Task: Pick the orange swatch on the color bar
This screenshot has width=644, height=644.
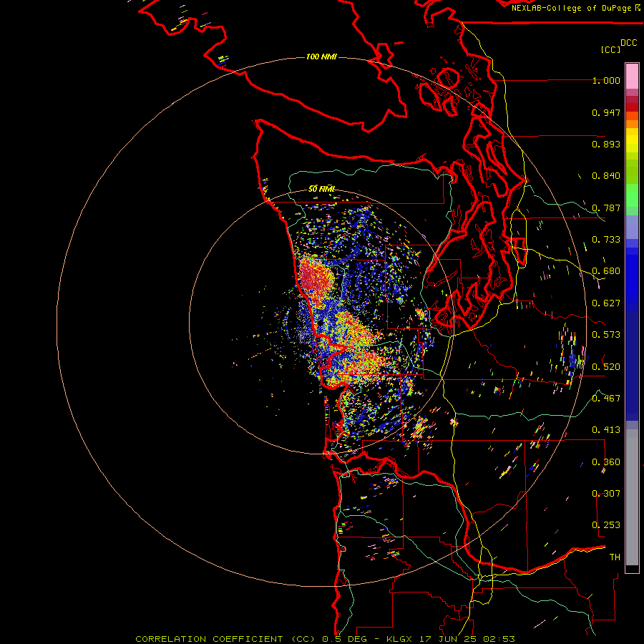Action: [632, 124]
